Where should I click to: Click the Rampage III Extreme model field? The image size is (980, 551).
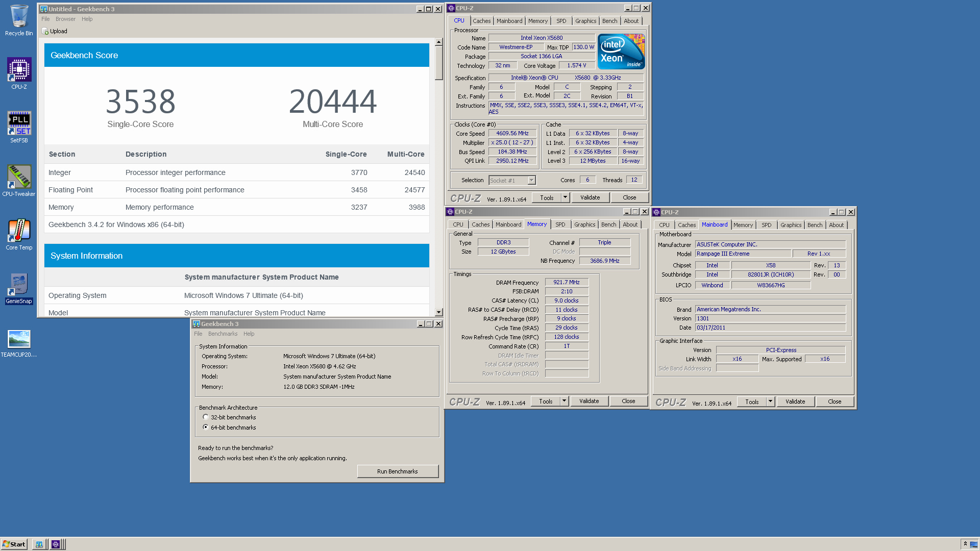[743, 254]
